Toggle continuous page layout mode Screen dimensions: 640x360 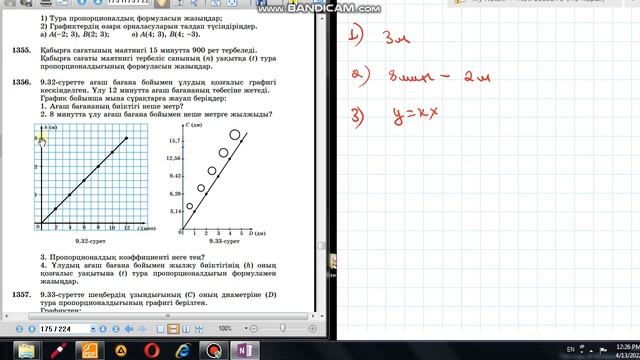173,329
